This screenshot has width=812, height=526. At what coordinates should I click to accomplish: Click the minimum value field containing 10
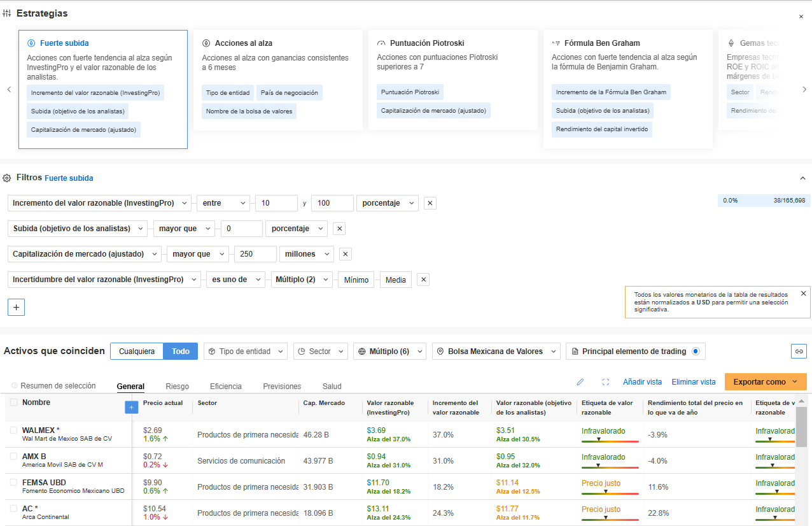276,203
